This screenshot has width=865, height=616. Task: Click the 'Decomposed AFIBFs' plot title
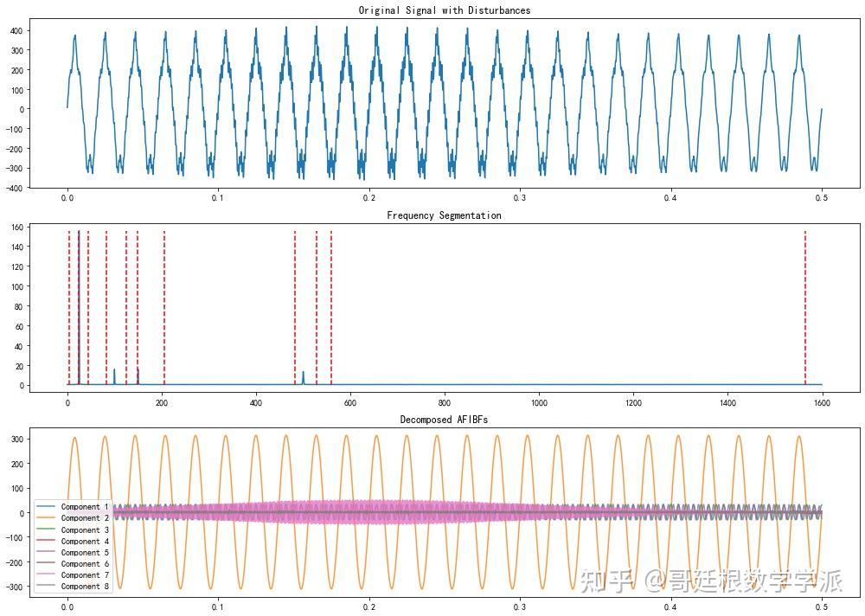pyautogui.click(x=444, y=420)
